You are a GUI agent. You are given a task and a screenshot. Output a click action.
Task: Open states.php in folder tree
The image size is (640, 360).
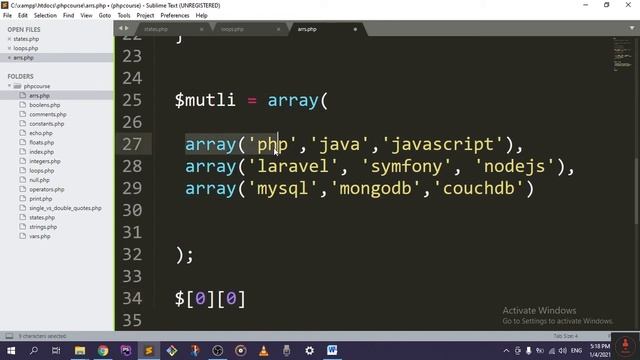[x=42, y=218]
